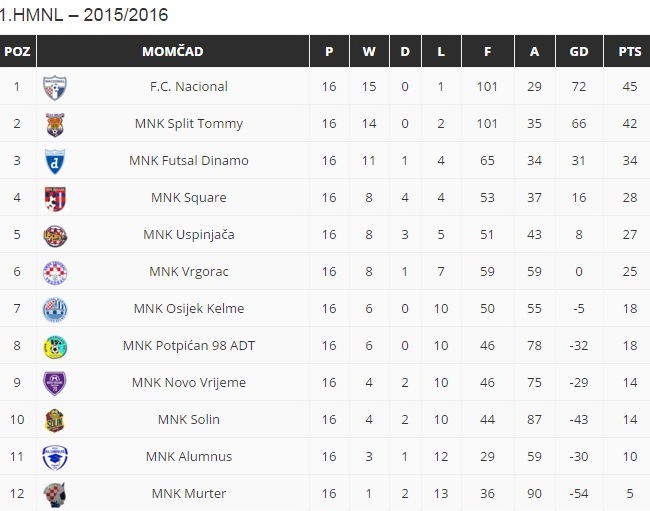
Task: Sort table by PTS column header
Action: [x=630, y=51]
